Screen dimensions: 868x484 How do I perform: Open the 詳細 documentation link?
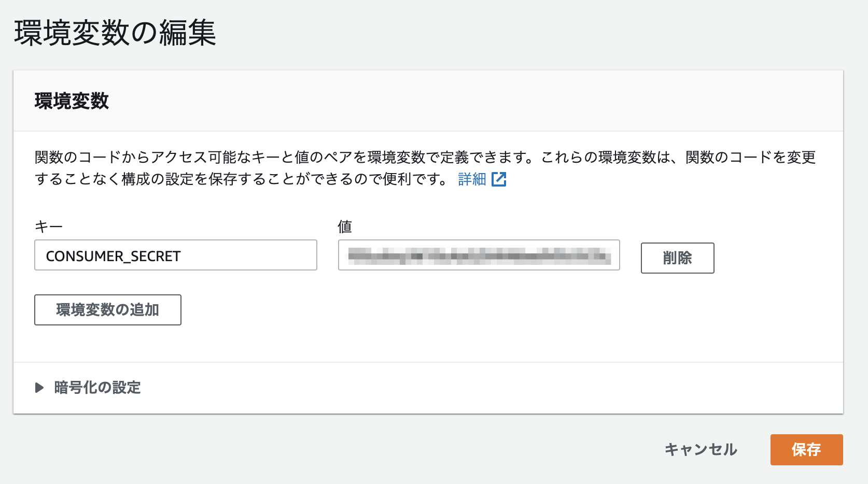click(472, 179)
